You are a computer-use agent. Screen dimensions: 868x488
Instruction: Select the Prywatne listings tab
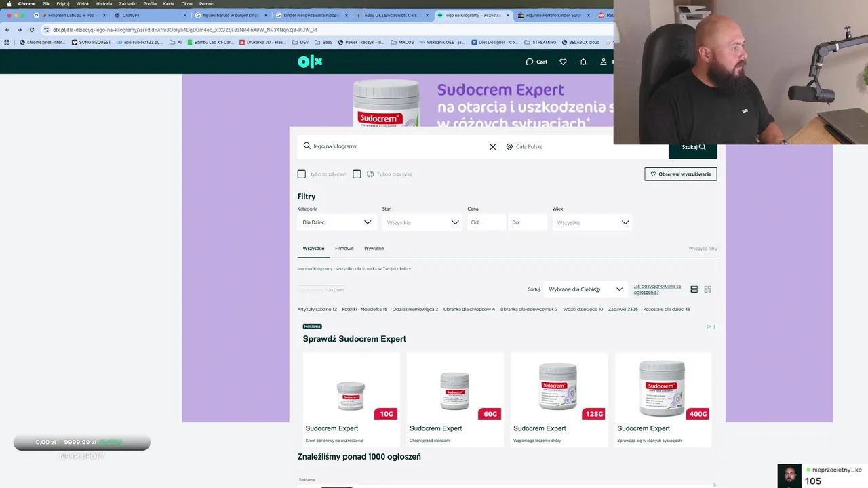click(x=374, y=249)
